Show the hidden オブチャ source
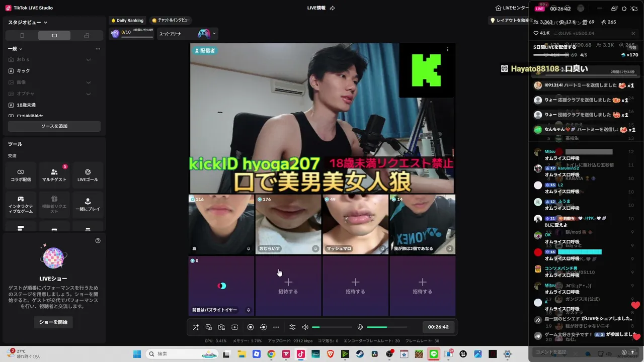 pos(89,94)
